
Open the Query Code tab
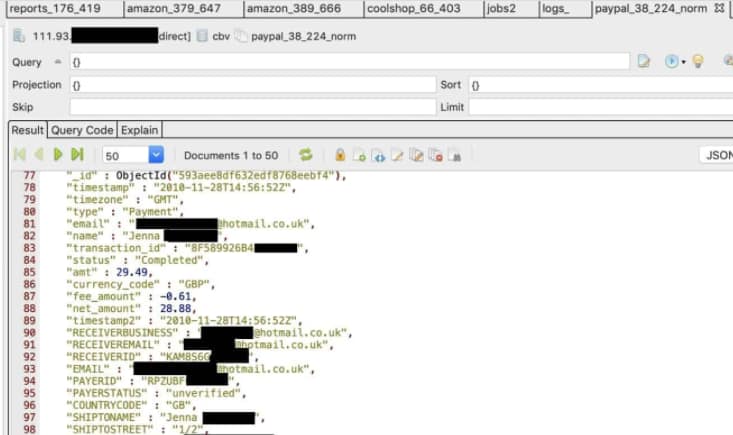pyautogui.click(x=82, y=130)
